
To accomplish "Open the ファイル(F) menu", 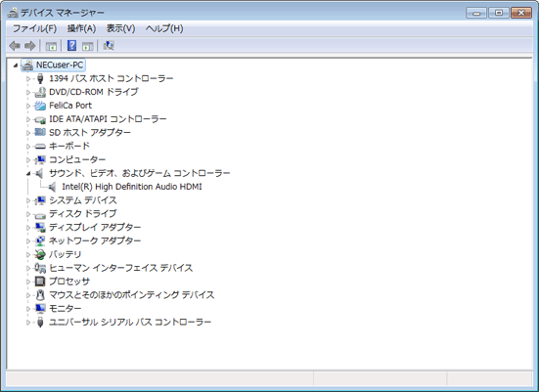I will pos(34,28).
